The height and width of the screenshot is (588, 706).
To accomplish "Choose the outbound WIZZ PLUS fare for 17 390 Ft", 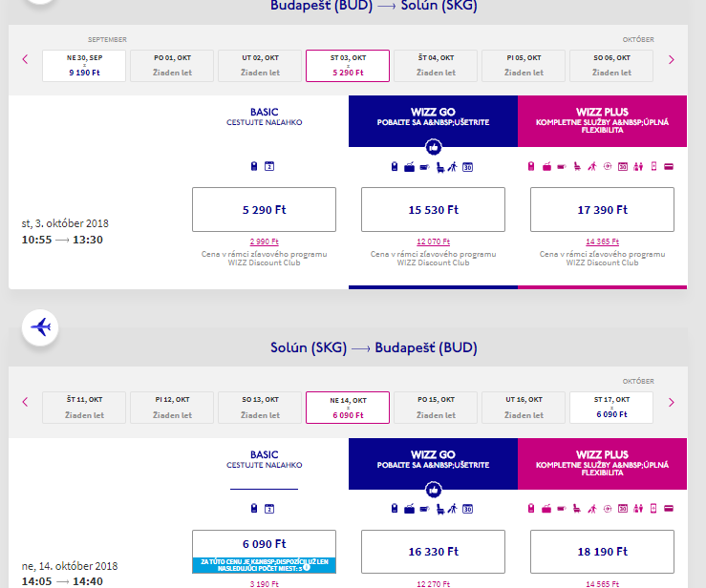I will (602, 209).
